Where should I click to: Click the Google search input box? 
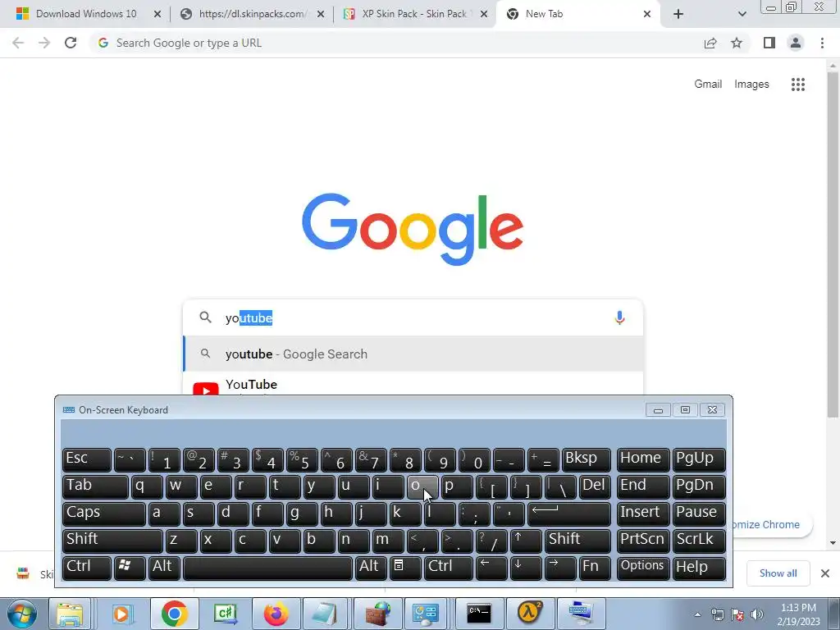pos(413,317)
